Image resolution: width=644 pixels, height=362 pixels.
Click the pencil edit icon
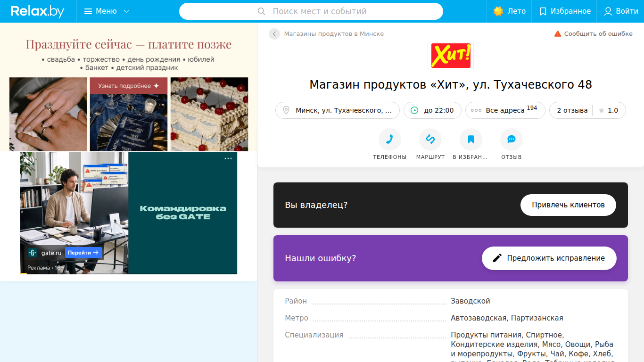point(497,258)
